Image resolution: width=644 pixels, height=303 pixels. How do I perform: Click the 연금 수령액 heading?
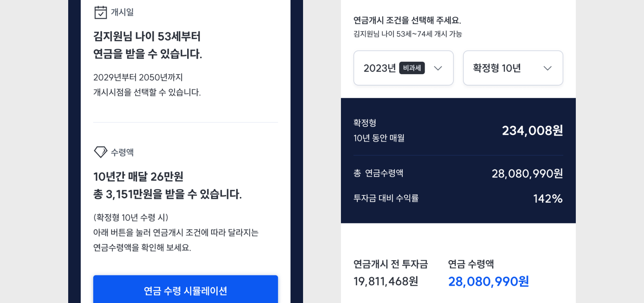[471, 264]
